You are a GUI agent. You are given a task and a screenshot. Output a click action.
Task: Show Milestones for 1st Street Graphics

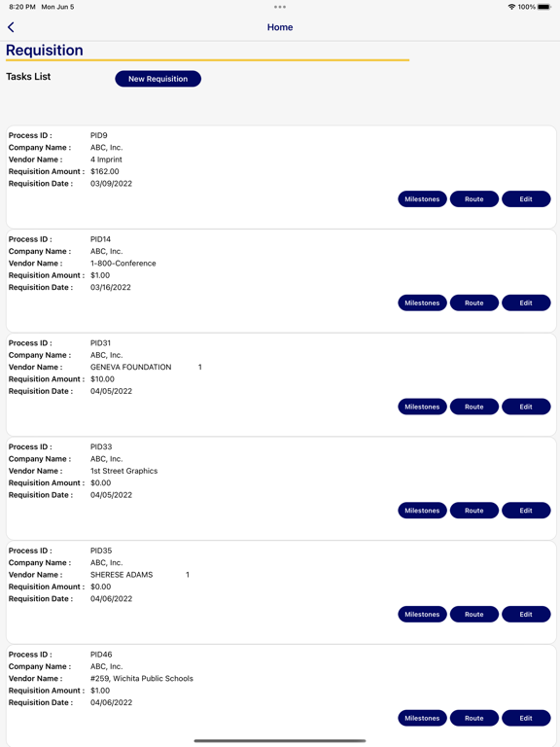[422, 511]
